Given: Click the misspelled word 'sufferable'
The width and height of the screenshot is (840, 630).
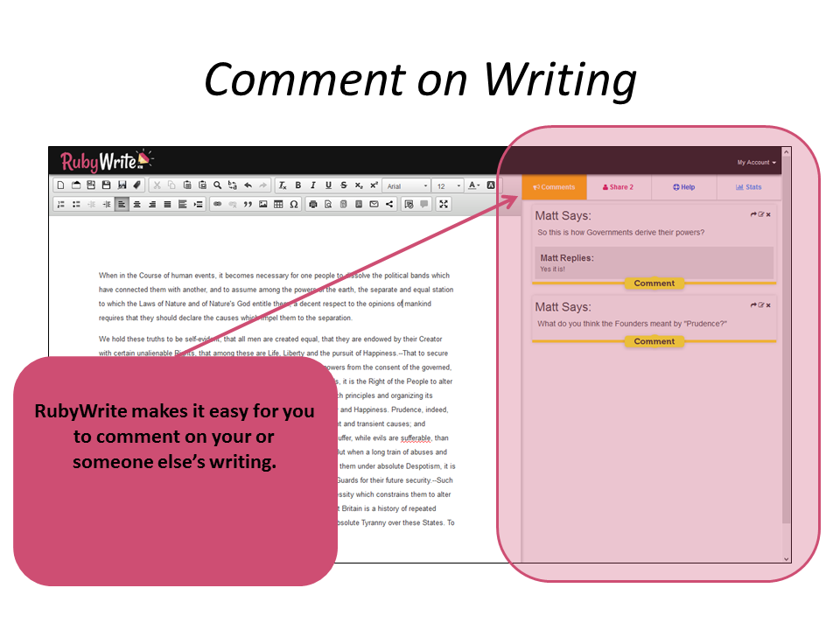Looking at the screenshot, I should 416,437.
